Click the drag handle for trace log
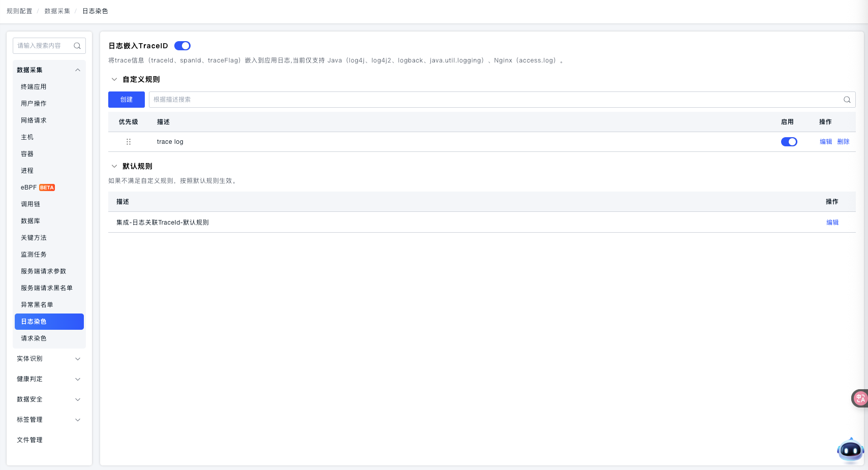 pyautogui.click(x=129, y=142)
